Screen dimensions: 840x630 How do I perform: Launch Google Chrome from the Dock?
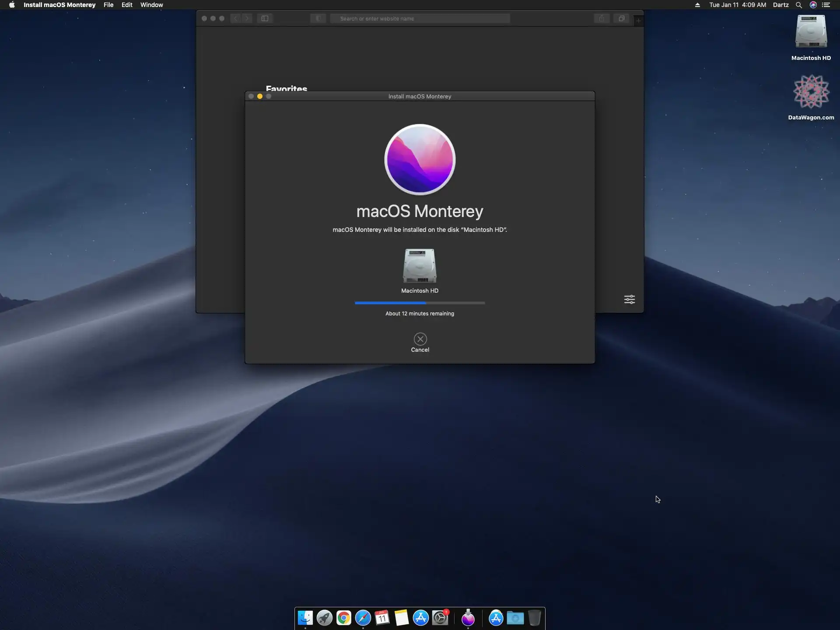point(344,618)
